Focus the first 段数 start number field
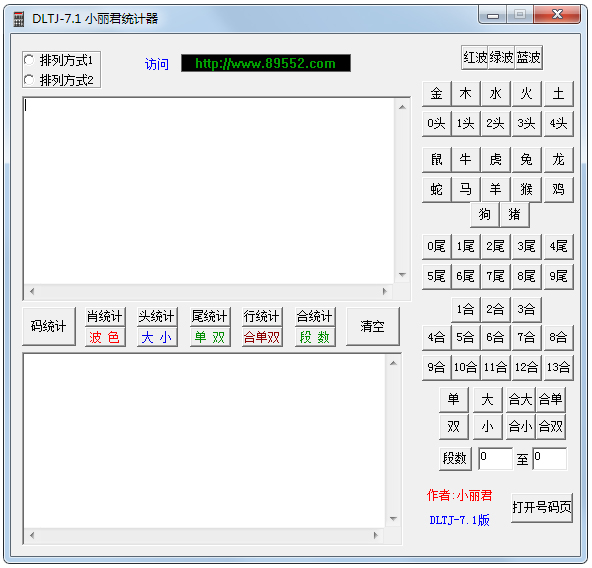This screenshot has height=568, width=592. (x=495, y=458)
